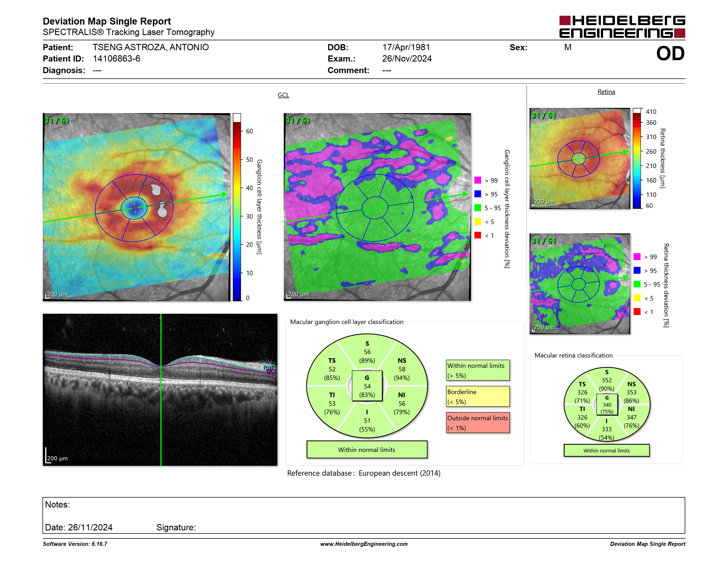Image resolution: width=728 pixels, height=563 pixels.
Task: Click the Sex value M
Action: [568, 47]
